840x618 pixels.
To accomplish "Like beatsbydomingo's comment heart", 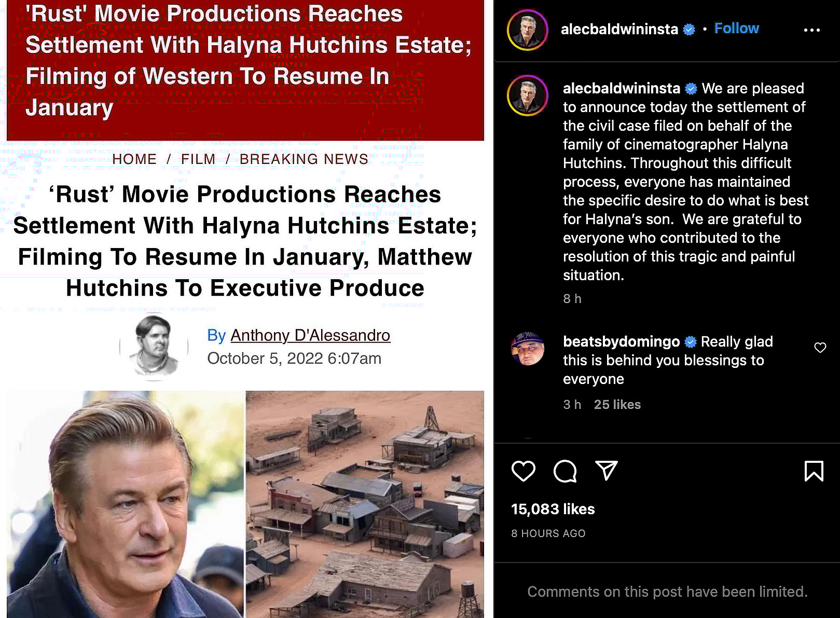I will 820,348.
